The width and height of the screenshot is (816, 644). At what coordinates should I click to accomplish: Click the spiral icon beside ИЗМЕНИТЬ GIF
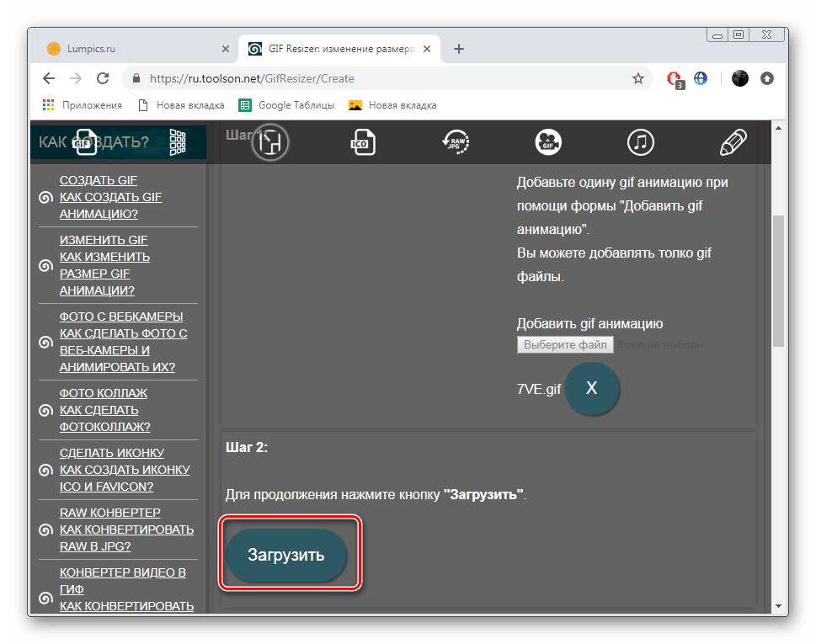[45, 266]
